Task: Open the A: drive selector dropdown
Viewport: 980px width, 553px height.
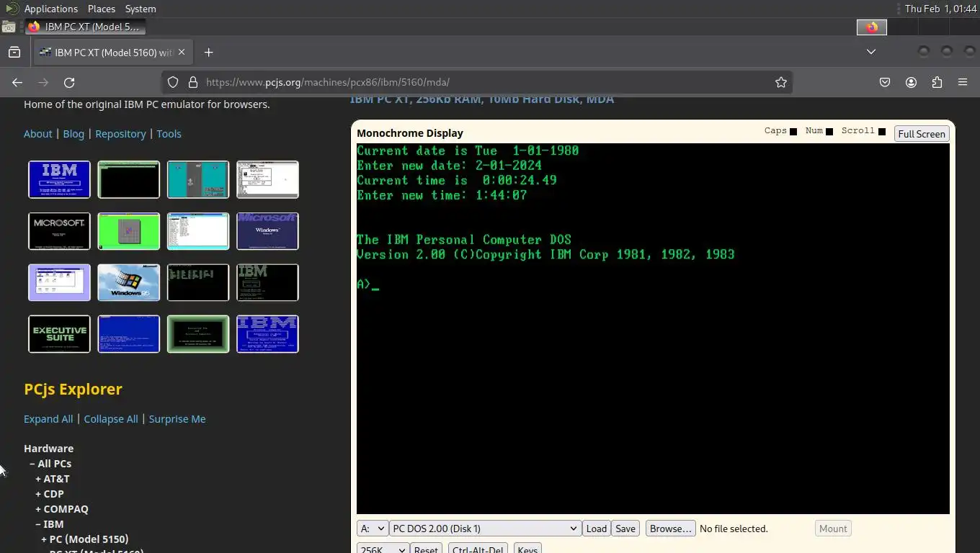Action: 373,529
